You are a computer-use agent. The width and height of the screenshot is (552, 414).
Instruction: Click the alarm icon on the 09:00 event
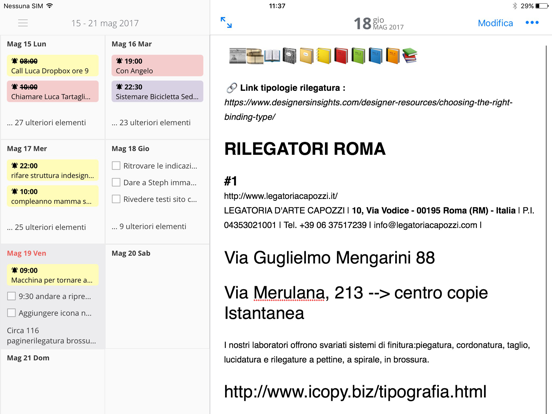[14, 270]
